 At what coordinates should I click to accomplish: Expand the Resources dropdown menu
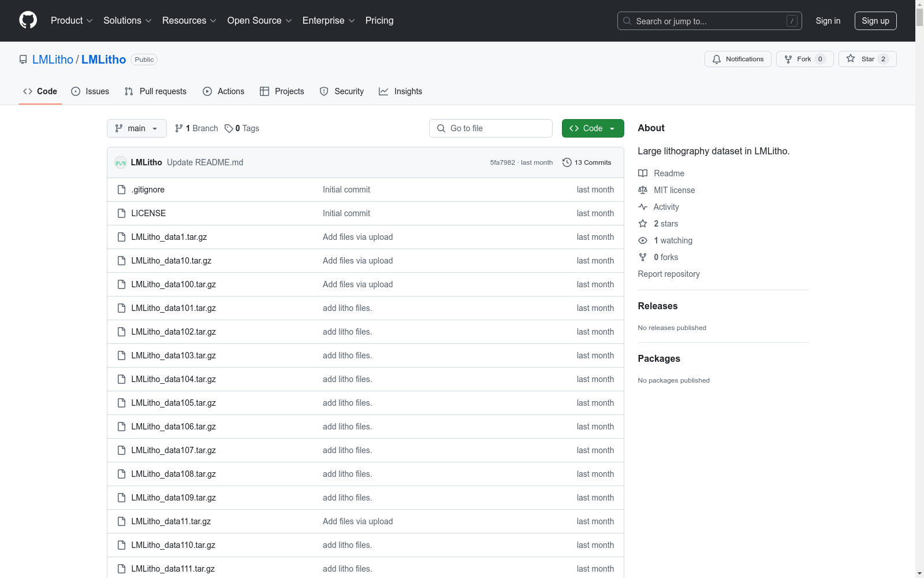click(x=189, y=21)
